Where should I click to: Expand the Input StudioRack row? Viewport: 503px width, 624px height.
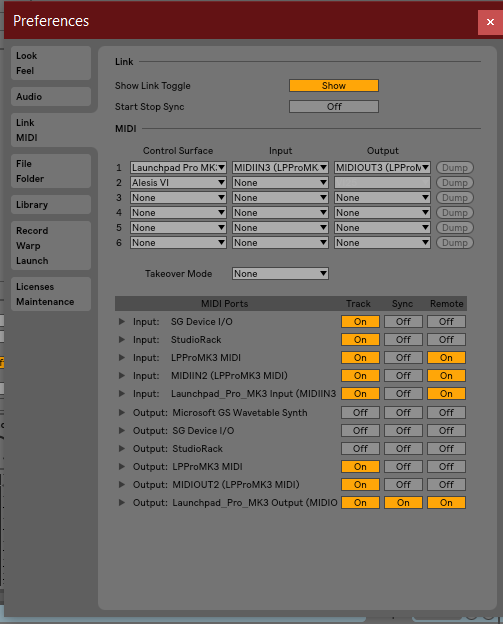pos(122,339)
